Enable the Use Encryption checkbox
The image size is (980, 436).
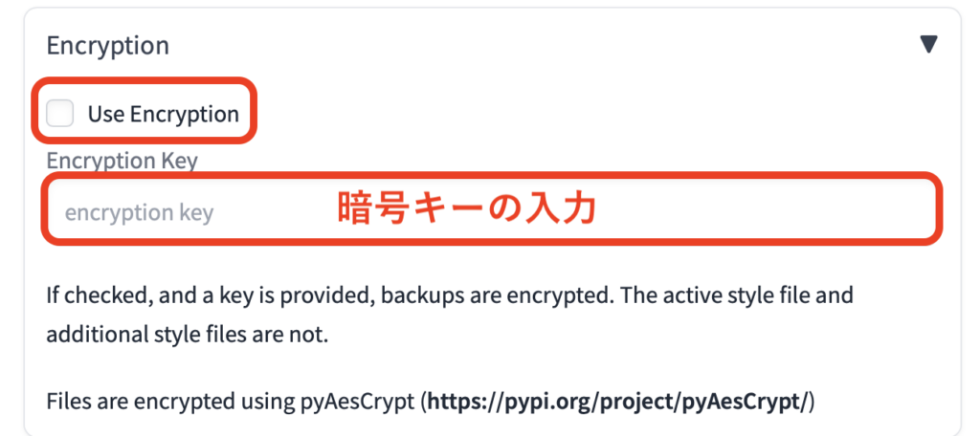(x=60, y=114)
